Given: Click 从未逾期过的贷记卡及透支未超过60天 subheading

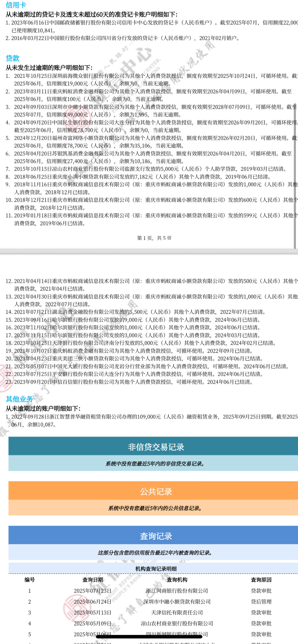Looking at the screenshot, I should coord(91,15).
